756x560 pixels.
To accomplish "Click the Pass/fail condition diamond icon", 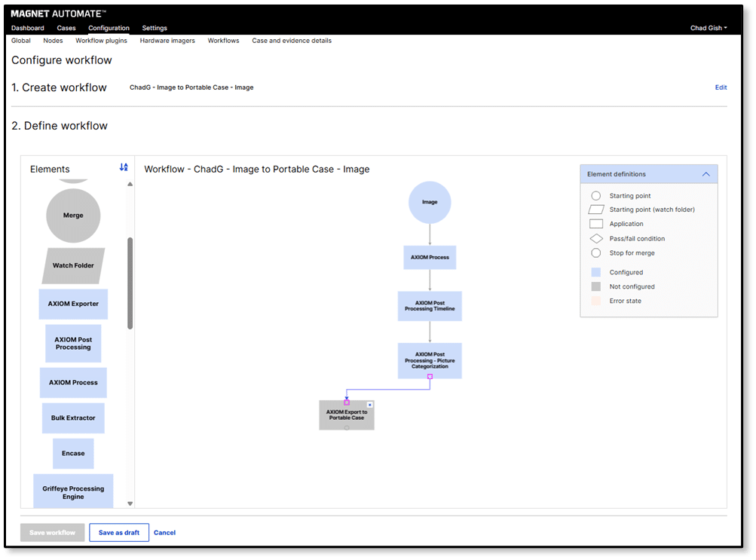I will click(x=596, y=239).
